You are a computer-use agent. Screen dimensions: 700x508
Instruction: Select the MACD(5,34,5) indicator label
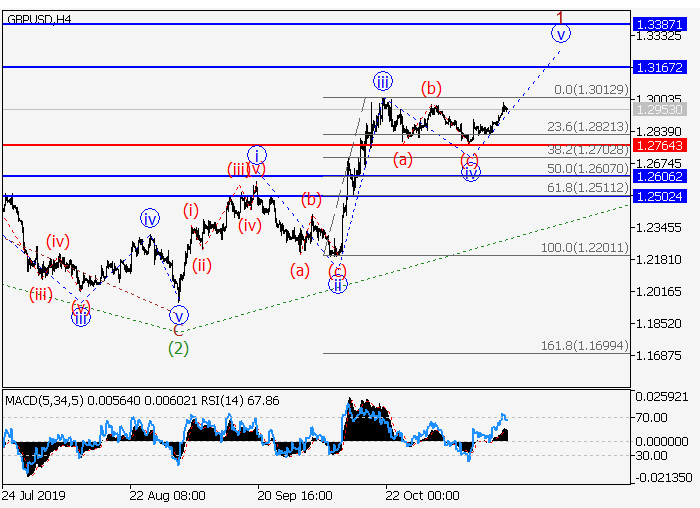click(x=45, y=401)
